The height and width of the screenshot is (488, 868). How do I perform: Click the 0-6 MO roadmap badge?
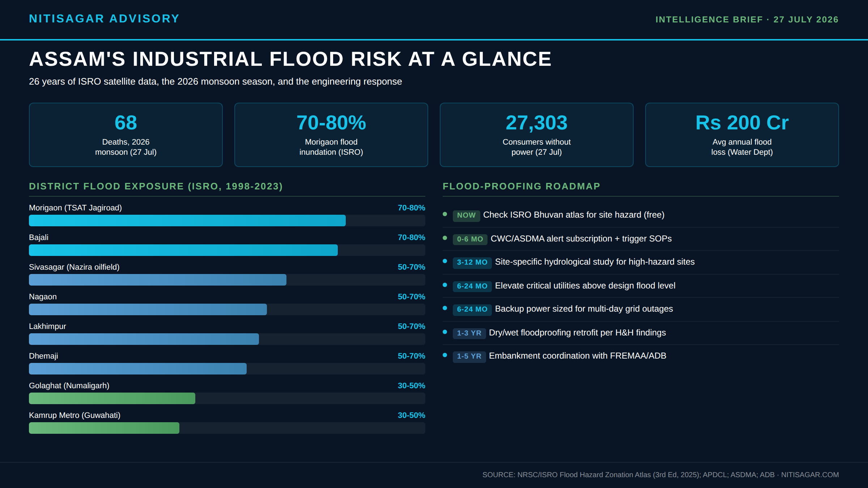470,239
